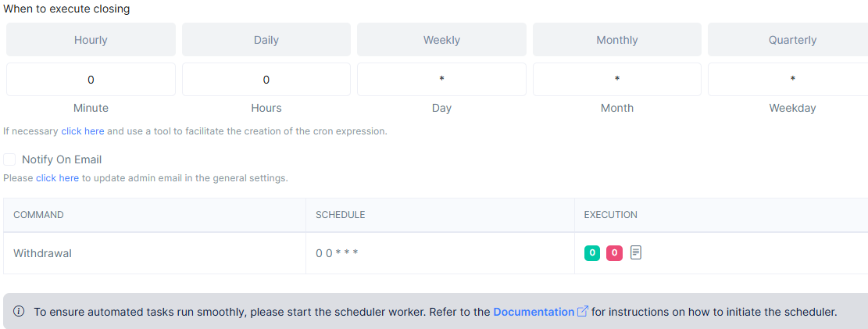
Task: Click the green success count badge
Action: tap(592, 253)
